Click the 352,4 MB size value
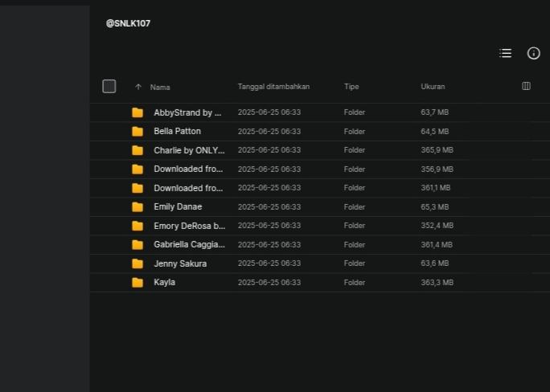 (437, 226)
